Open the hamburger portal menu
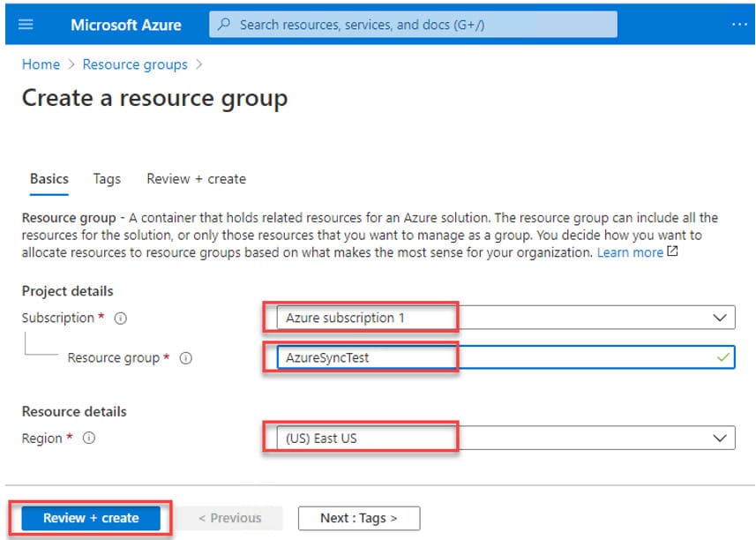 (26, 24)
